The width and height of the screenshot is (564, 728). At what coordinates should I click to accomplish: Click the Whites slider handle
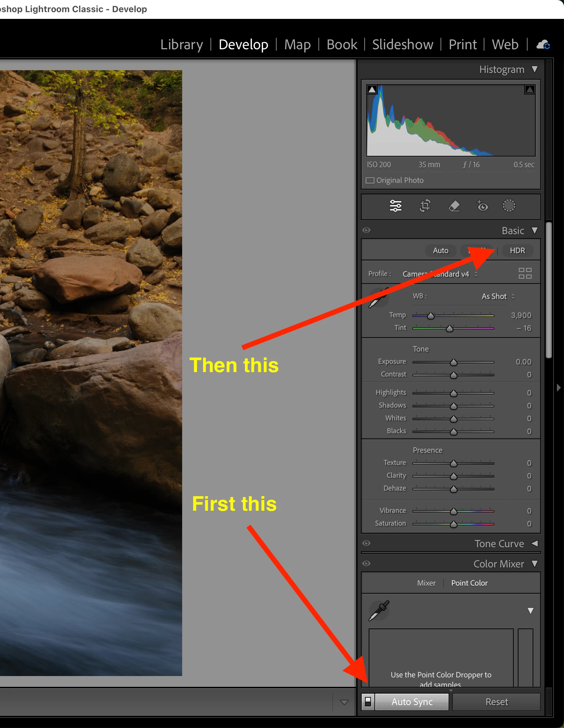pos(454,419)
